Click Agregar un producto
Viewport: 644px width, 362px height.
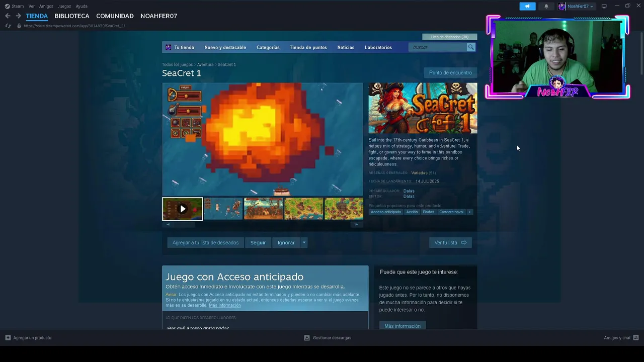pos(29,338)
